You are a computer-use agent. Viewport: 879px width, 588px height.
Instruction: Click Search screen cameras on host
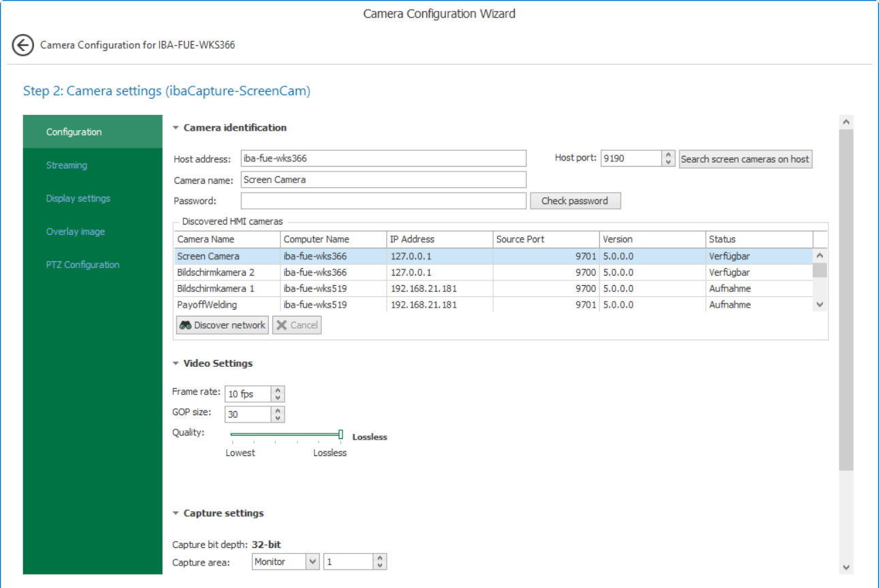click(745, 159)
